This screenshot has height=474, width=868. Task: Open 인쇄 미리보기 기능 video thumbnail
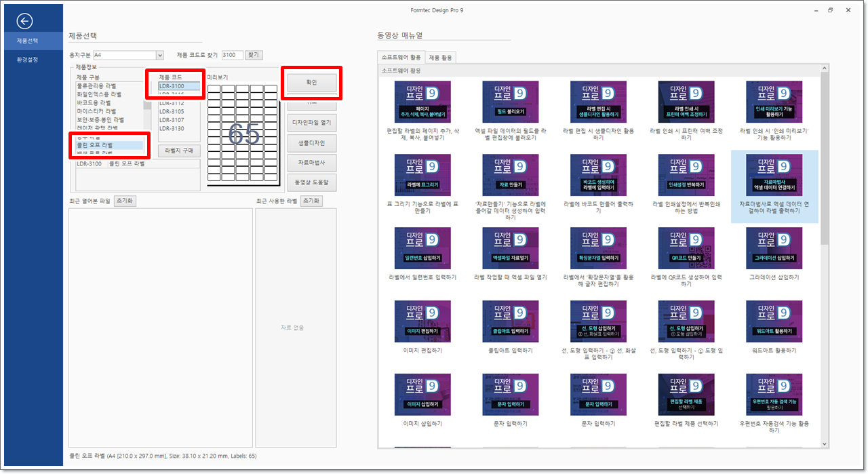tap(774, 102)
